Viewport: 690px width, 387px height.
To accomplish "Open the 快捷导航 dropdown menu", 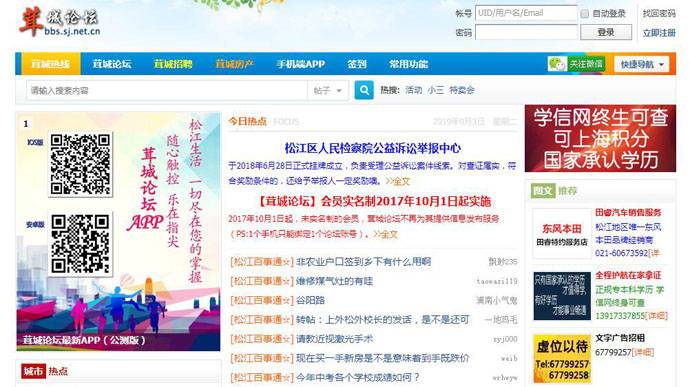I will coord(642,64).
